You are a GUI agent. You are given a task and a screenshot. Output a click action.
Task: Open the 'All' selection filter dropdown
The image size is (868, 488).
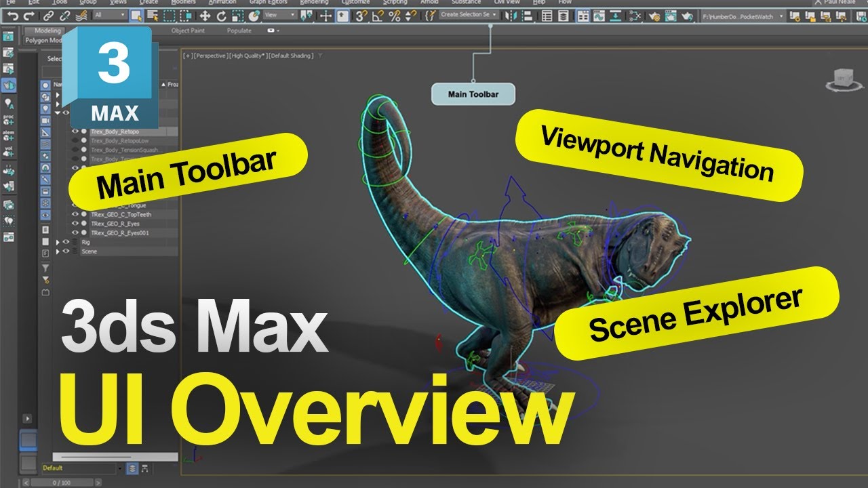tap(109, 15)
